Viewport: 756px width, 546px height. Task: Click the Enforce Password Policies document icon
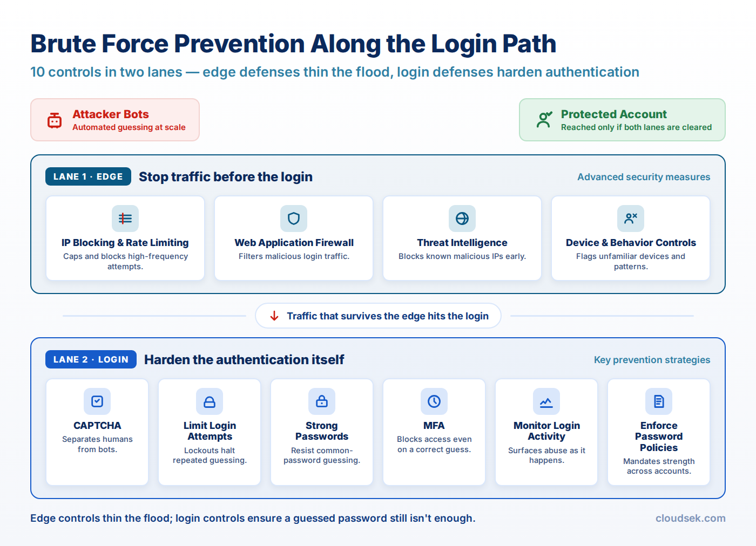pyautogui.click(x=659, y=401)
